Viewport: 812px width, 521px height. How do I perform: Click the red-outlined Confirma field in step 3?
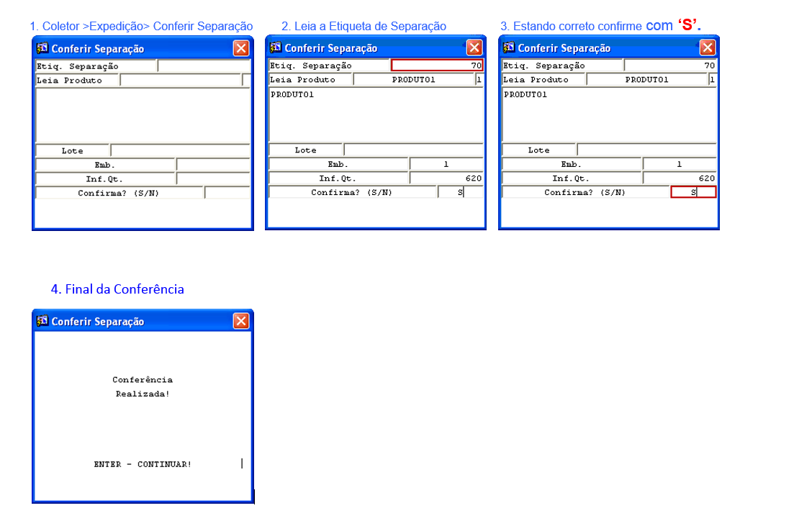coord(693,192)
